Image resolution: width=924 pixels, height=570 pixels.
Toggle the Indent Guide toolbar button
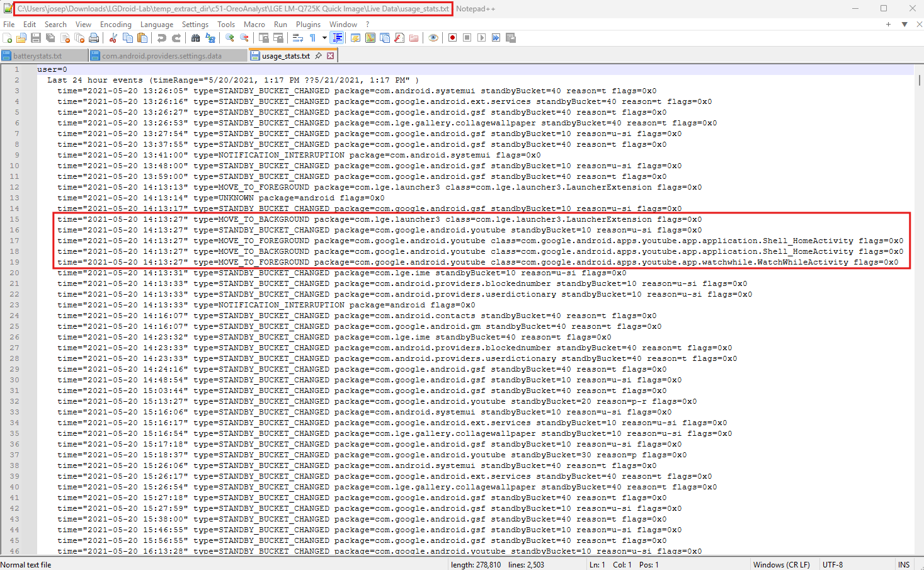click(x=338, y=38)
